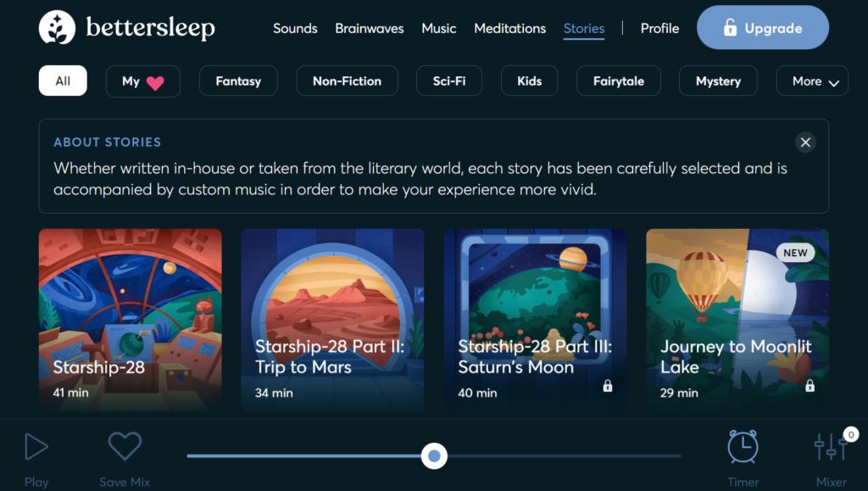Expand the More categories dropdown
The height and width of the screenshot is (491, 868).
click(x=812, y=81)
